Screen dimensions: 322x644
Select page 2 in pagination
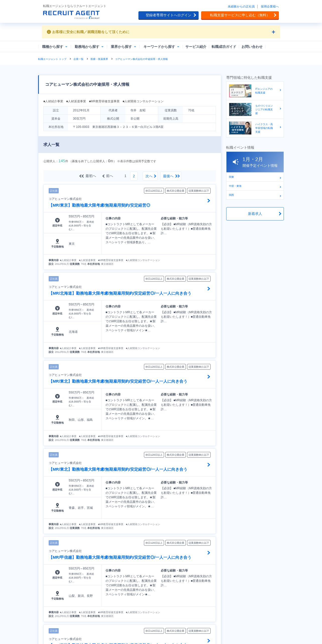[x=134, y=176]
